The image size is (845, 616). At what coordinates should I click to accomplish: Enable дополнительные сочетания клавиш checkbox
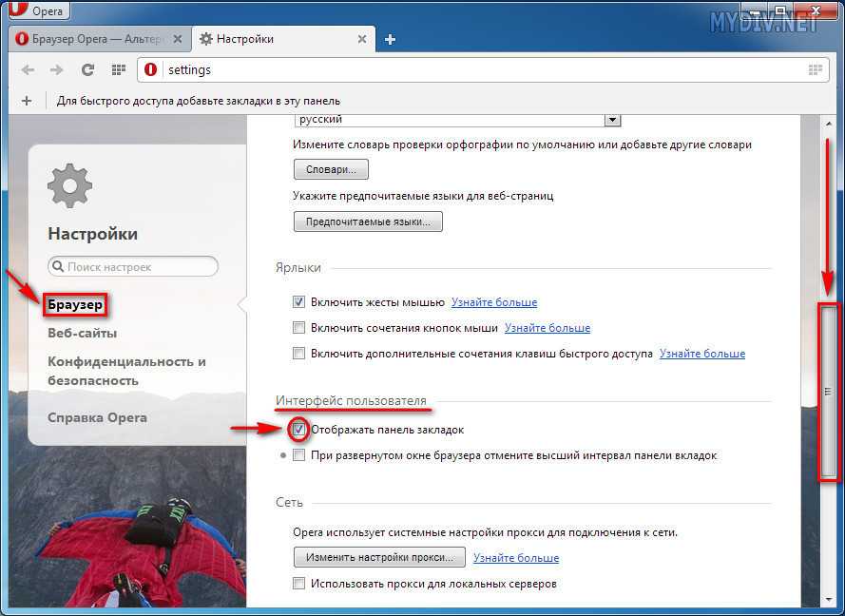tap(298, 353)
